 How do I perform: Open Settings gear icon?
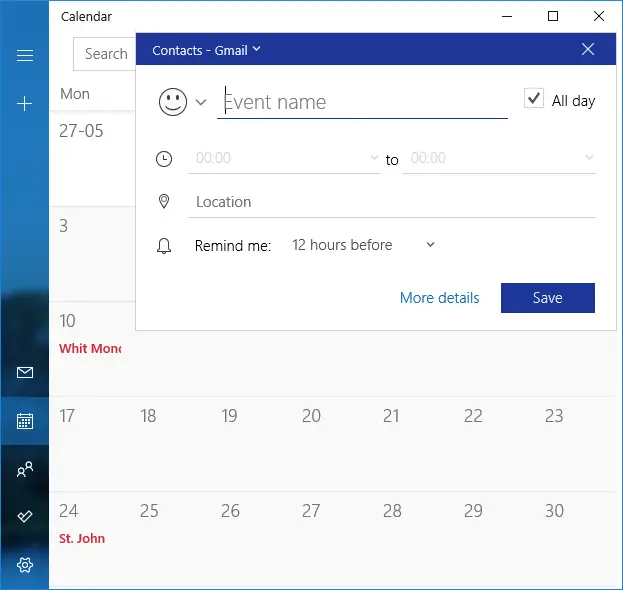tap(25, 565)
